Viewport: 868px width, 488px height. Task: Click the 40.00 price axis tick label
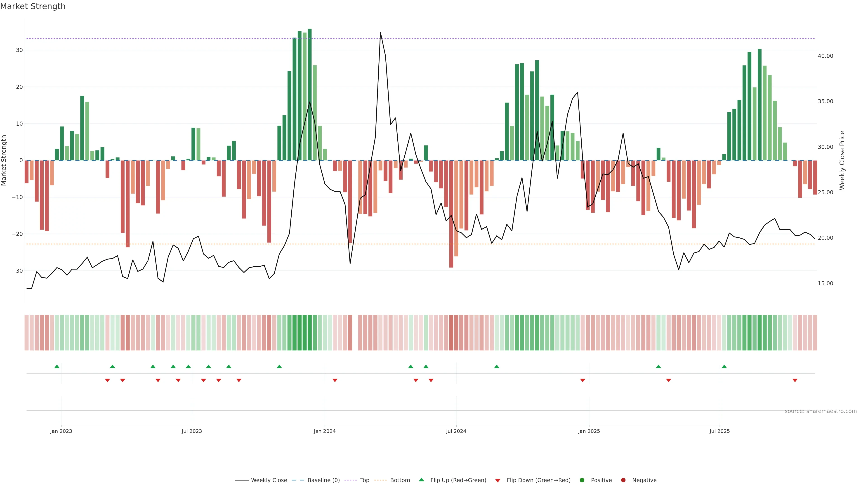825,56
